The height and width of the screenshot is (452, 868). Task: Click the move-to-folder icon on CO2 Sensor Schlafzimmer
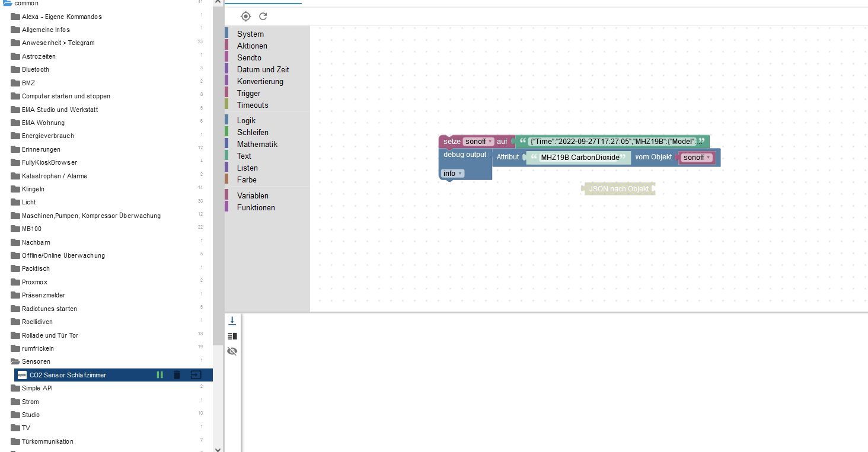196,375
